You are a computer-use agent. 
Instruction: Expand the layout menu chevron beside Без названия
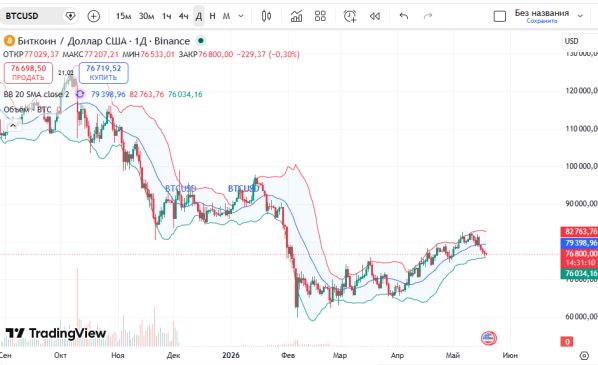click(x=580, y=16)
